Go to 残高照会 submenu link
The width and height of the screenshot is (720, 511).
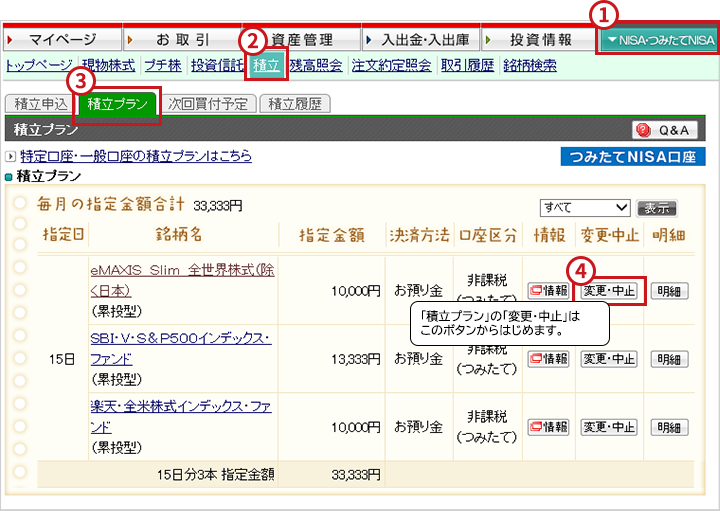point(316,66)
